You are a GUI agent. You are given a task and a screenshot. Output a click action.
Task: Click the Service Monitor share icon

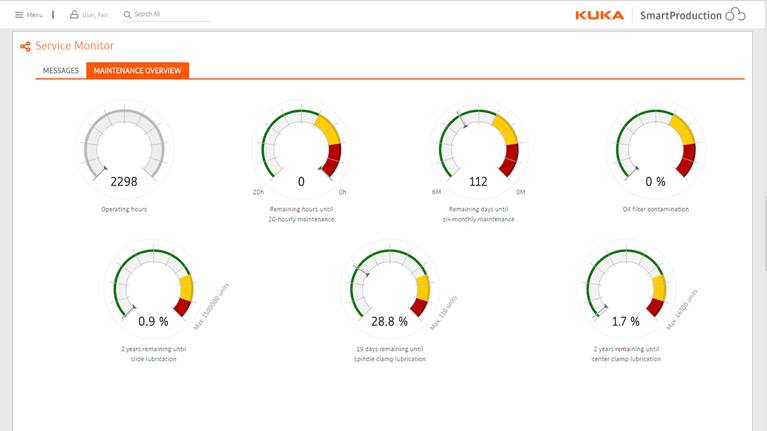click(25, 46)
